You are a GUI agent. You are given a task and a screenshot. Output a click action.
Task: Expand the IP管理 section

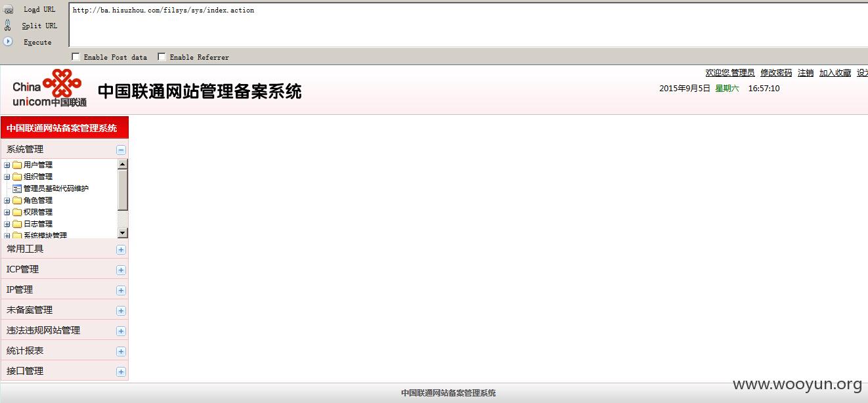pos(121,290)
